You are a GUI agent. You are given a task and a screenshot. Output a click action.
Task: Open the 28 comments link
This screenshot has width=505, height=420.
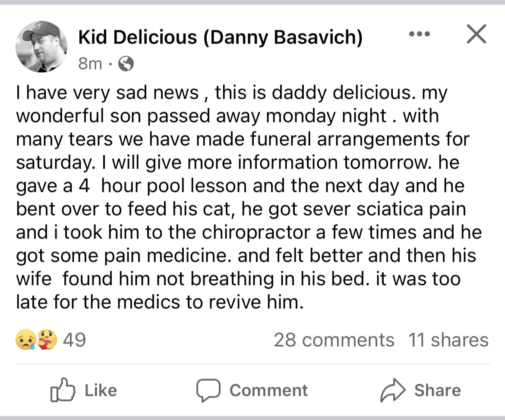(334, 340)
